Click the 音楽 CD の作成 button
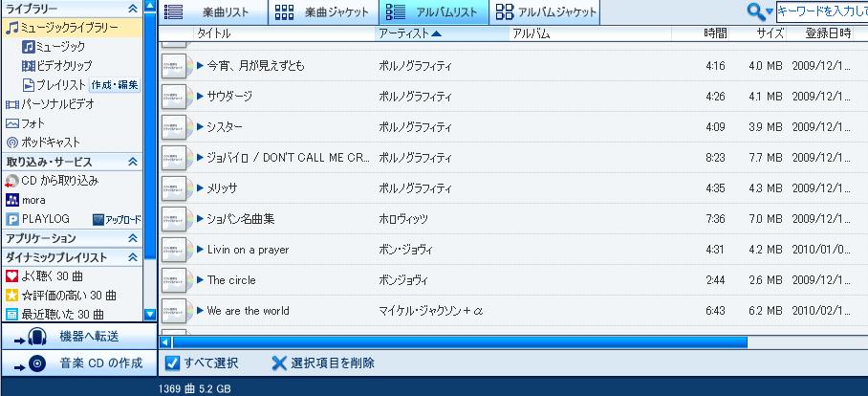This screenshot has height=396, width=868. [78, 363]
